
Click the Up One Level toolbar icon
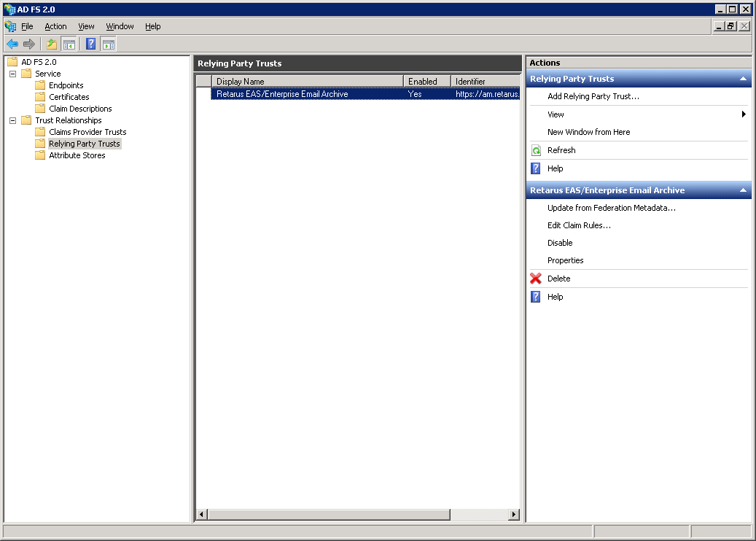[x=52, y=44]
